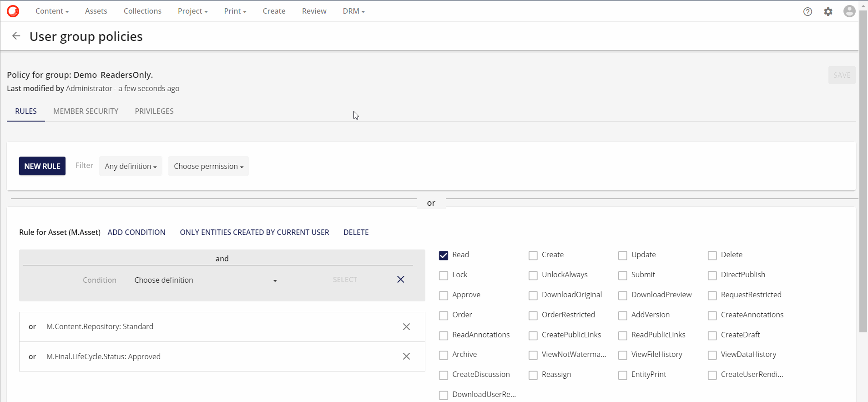This screenshot has height=402, width=868.
Task: Open Assets in the top navigation
Action: coord(96,11)
